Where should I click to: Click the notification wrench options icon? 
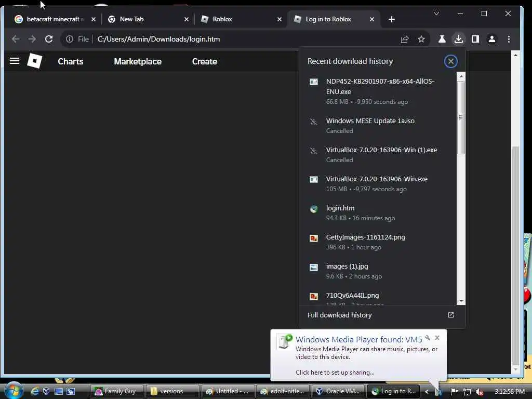428,338
